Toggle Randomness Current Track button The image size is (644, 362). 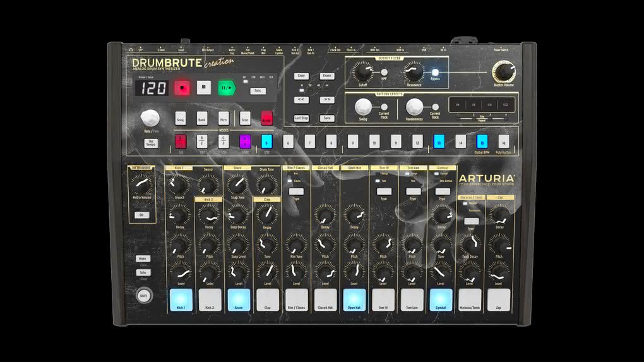(x=435, y=107)
